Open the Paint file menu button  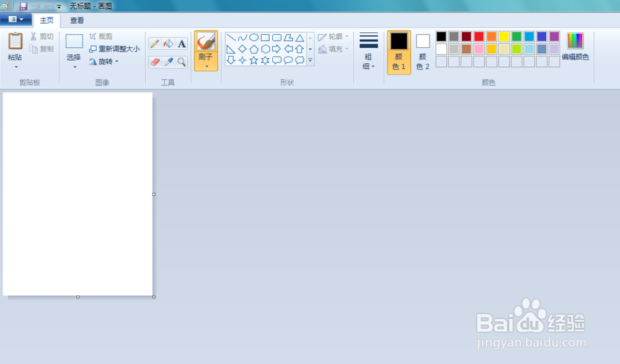tap(16, 19)
